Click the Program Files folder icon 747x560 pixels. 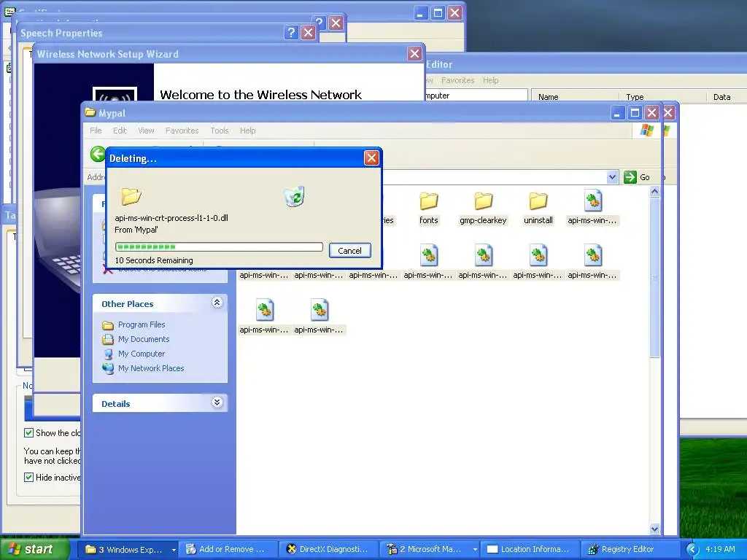tap(108, 325)
